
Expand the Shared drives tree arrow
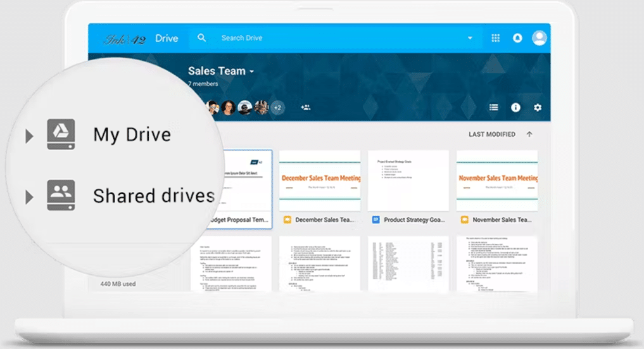[x=29, y=197]
